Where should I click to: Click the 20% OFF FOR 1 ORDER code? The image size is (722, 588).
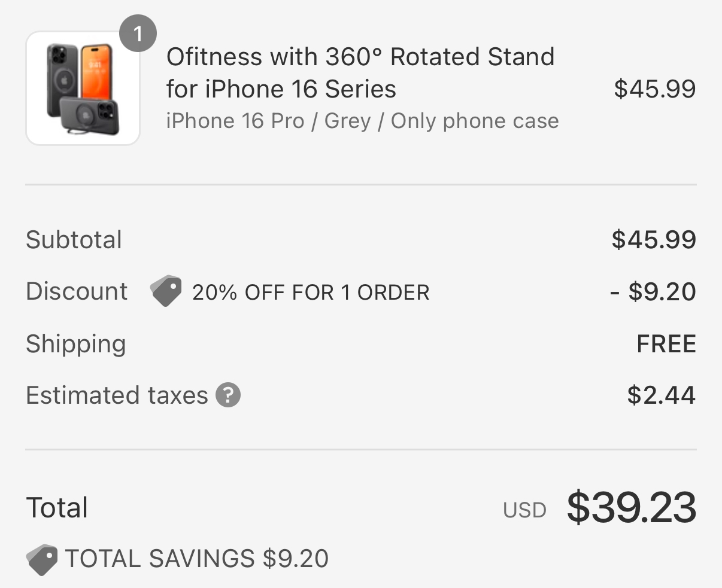[311, 293]
